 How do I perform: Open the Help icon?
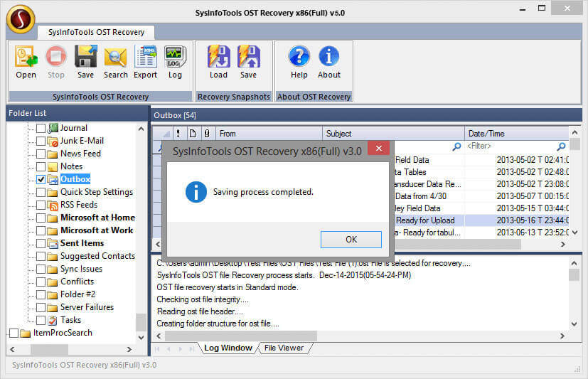299,58
